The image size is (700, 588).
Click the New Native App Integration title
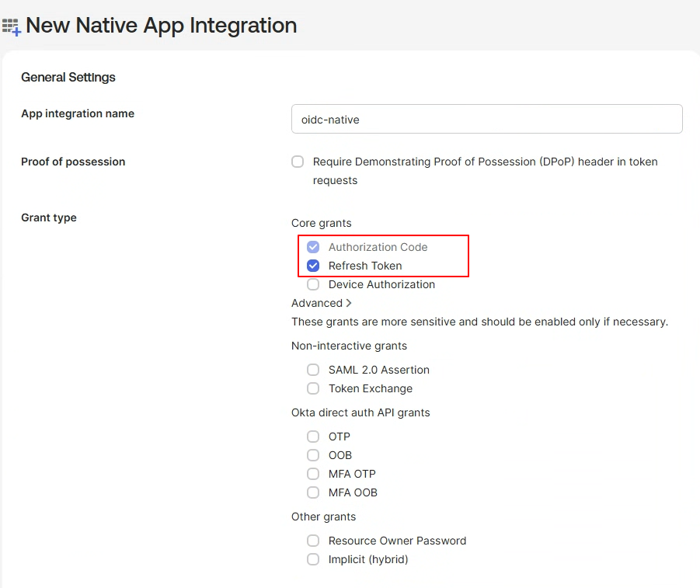[161, 26]
